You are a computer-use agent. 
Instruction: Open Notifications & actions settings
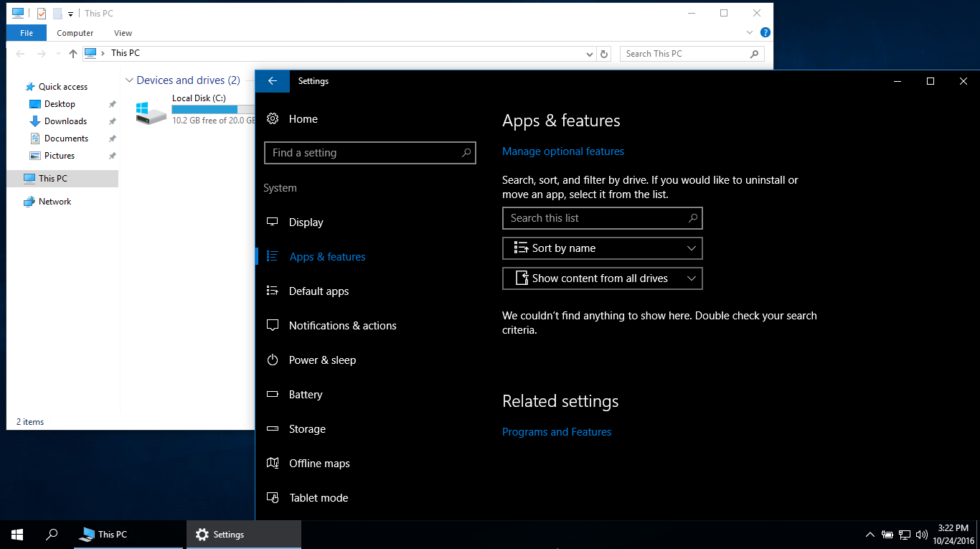(x=342, y=325)
